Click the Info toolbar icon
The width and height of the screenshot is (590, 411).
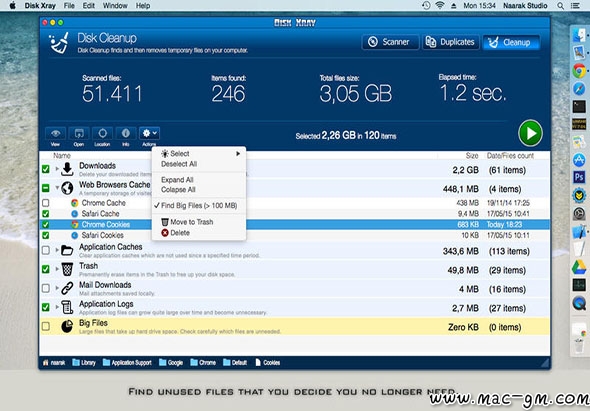(126, 133)
